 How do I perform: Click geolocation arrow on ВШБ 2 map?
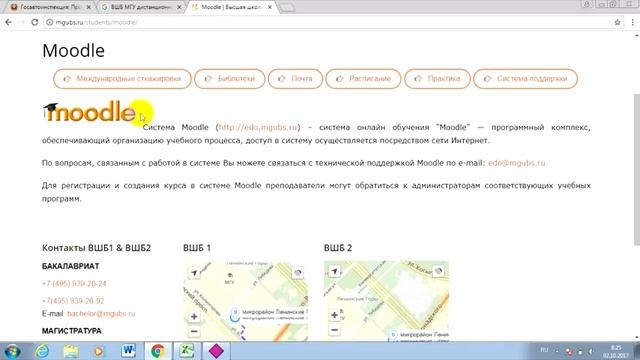click(335, 271)
